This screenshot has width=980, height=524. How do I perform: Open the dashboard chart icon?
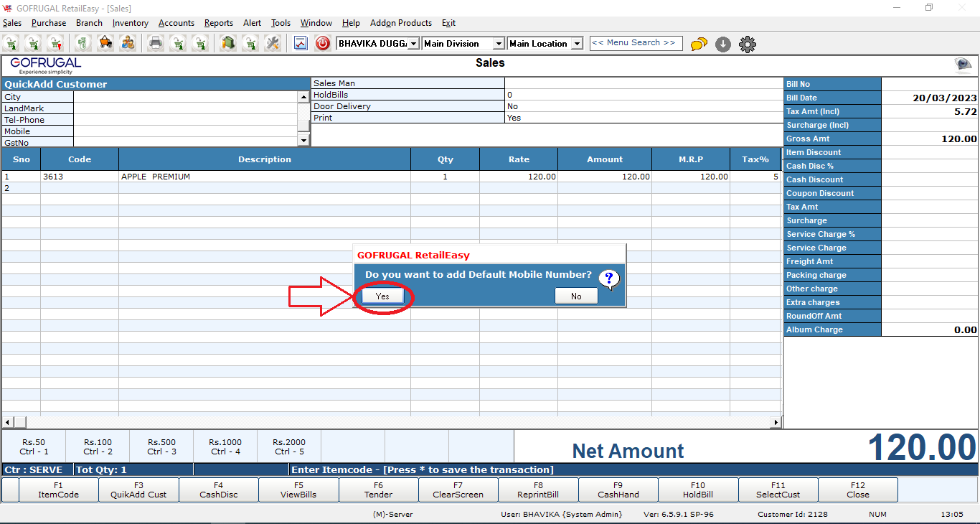(x=301, y=43)
